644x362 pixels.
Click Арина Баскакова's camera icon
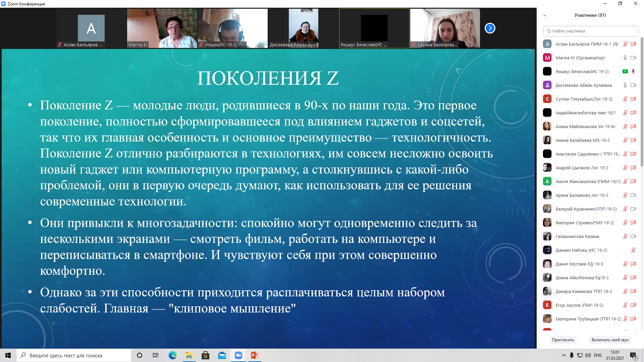[x=633, y=195]
